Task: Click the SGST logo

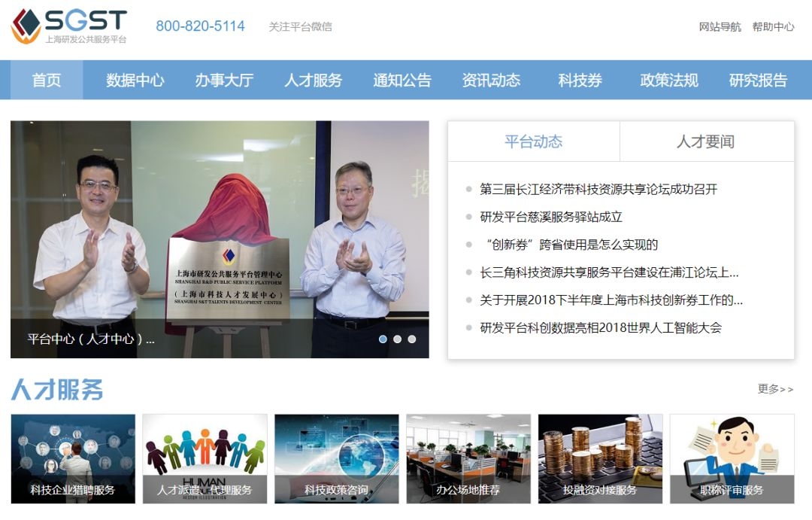Action: [x=69, y=26]
